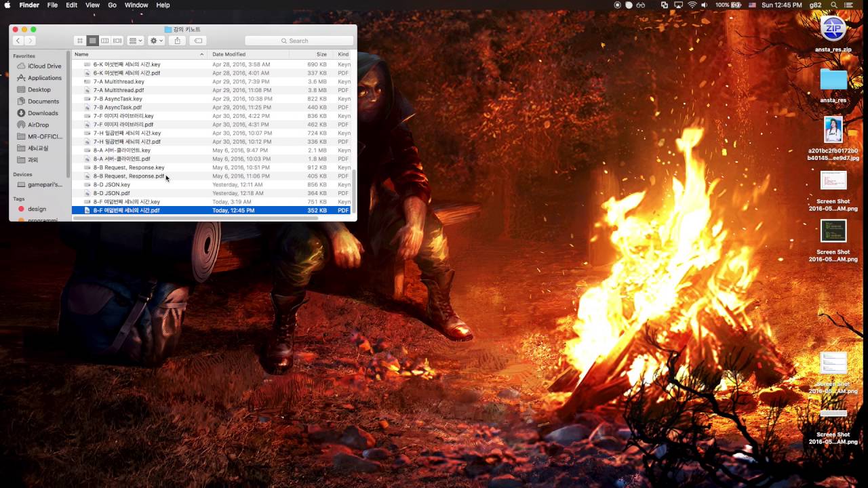Click the date and time clock
This screenshot has width=868, height=488.
click(x=782, y=5)
